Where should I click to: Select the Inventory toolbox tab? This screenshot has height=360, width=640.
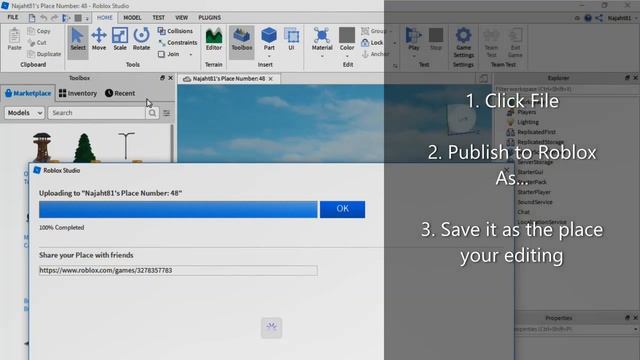[x=78, y=93]
